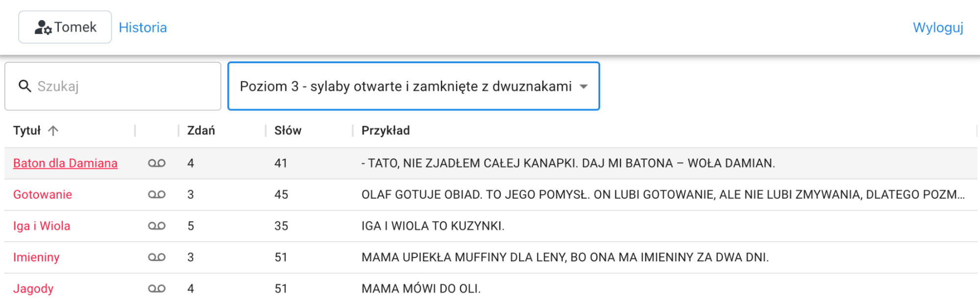
Task: Click the voicemail icon in Baton dla Damiana row
Action: pos(157,163)
